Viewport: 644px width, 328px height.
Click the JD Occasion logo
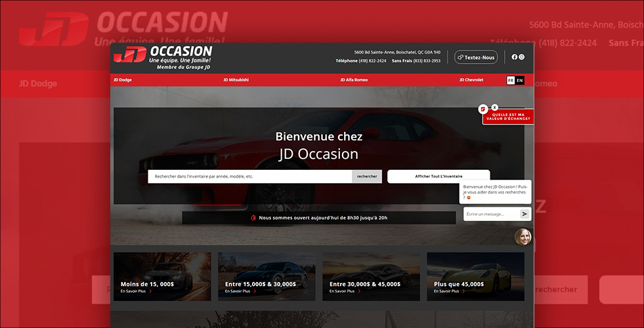163,57
